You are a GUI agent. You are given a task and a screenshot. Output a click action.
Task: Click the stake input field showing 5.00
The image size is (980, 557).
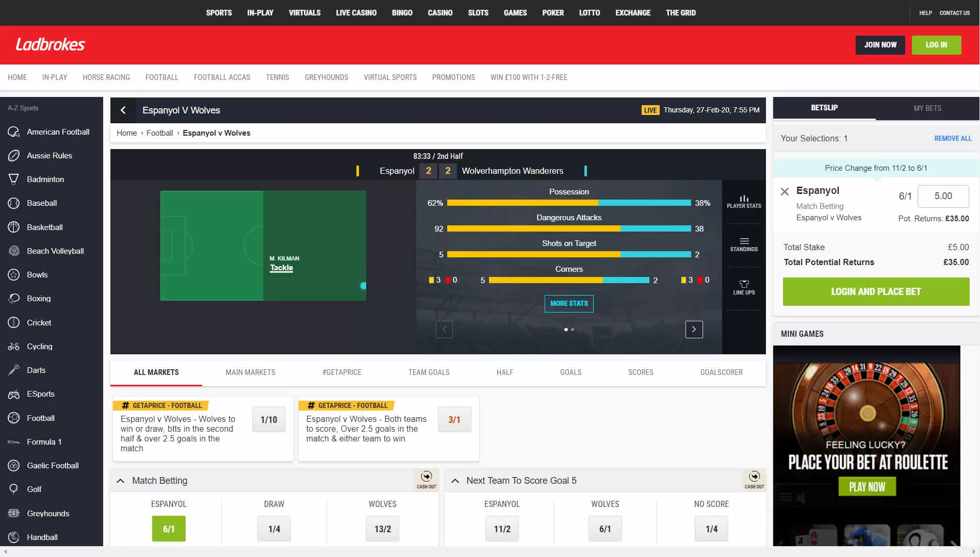(x=943, y=196)
